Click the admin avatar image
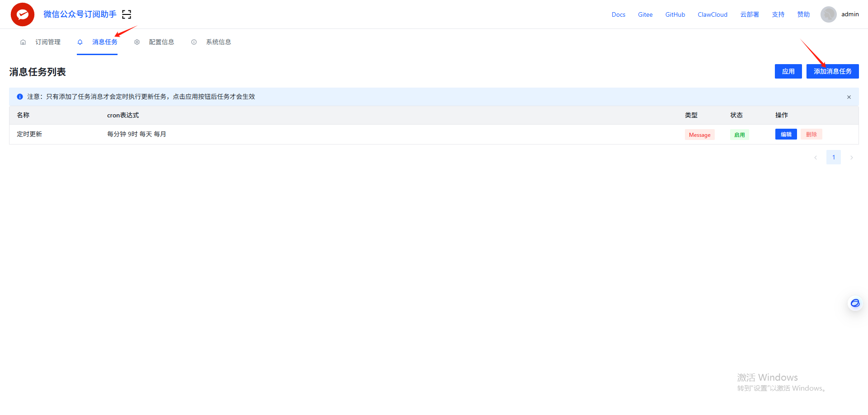 coord(829,14)
